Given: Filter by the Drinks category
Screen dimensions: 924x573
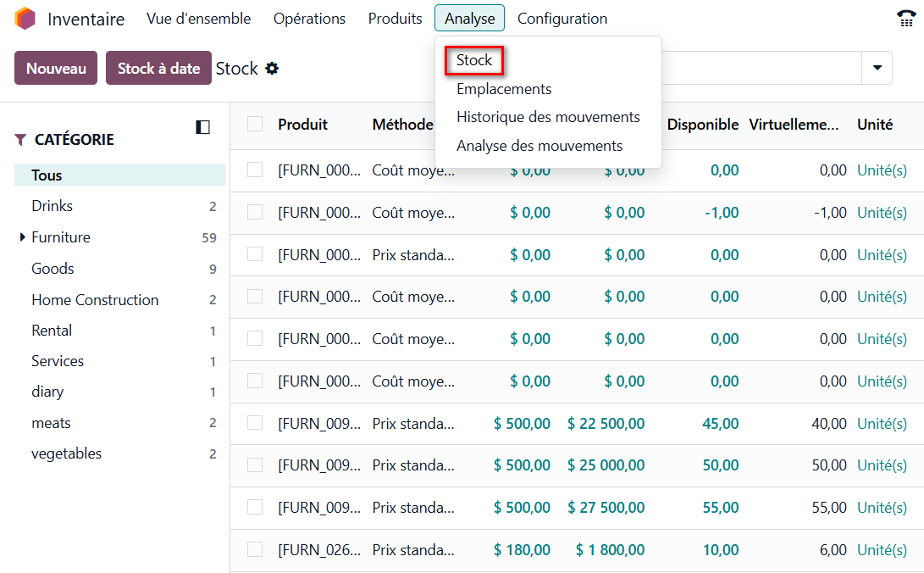Looking at the screenshot, I should coord(53,206).
